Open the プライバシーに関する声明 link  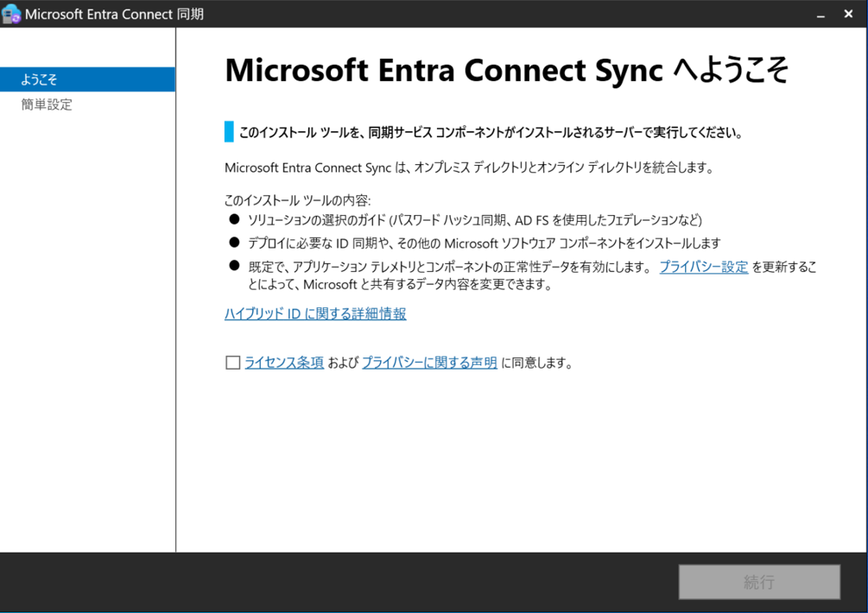click(x=429, y=363)
